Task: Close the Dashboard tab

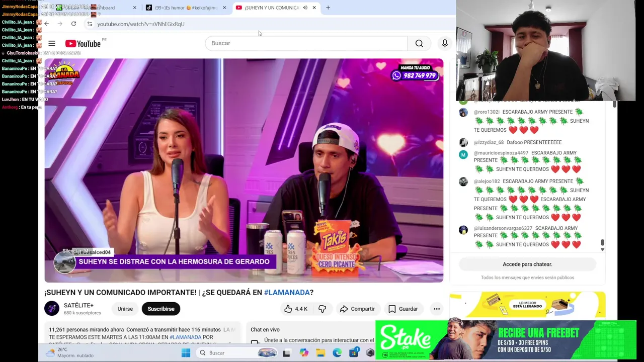Action: click(x=134, y=8)
